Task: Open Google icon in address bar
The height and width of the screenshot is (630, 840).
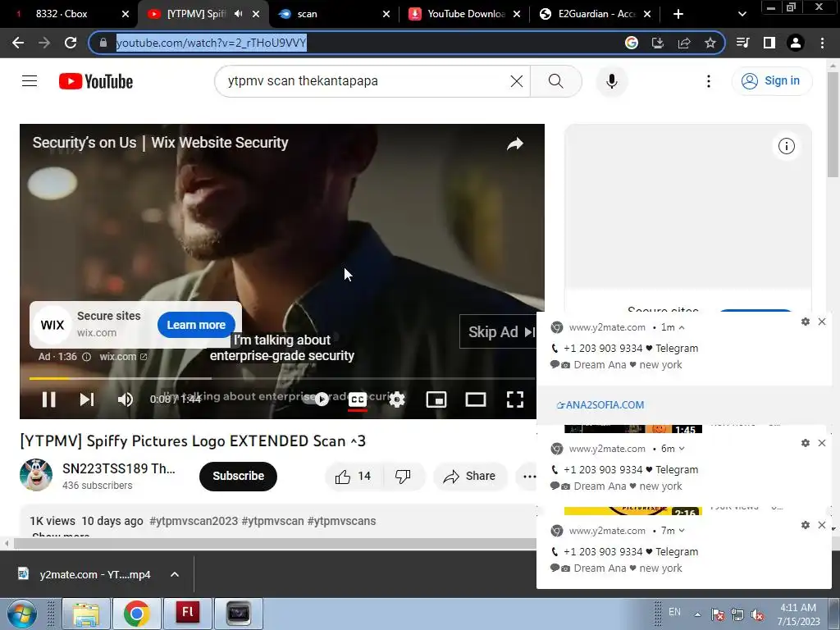Action: pos(632,43)
